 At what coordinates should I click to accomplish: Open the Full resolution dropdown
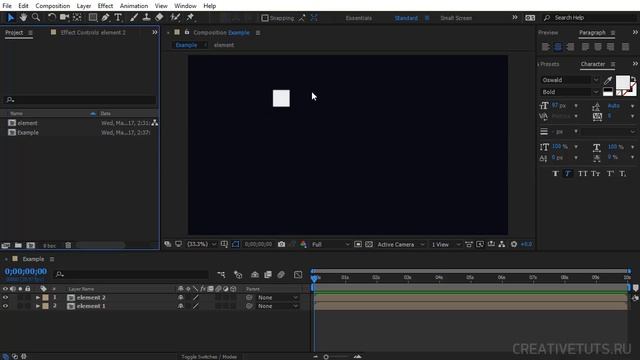(x=331, y=244)
